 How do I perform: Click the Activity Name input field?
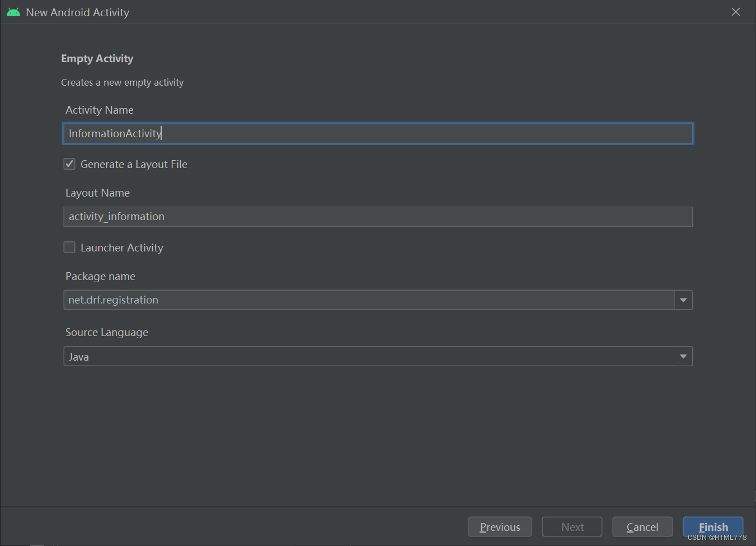(x=378, y=133)
